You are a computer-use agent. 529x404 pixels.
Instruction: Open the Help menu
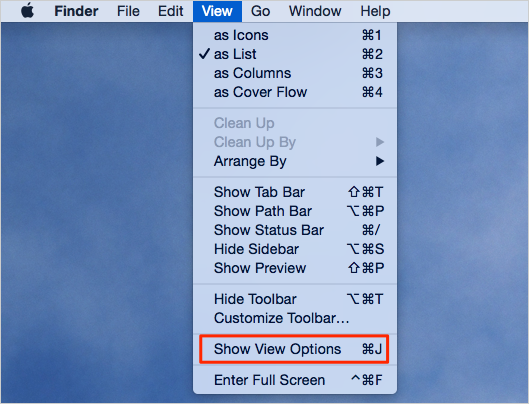pos(375,11)
